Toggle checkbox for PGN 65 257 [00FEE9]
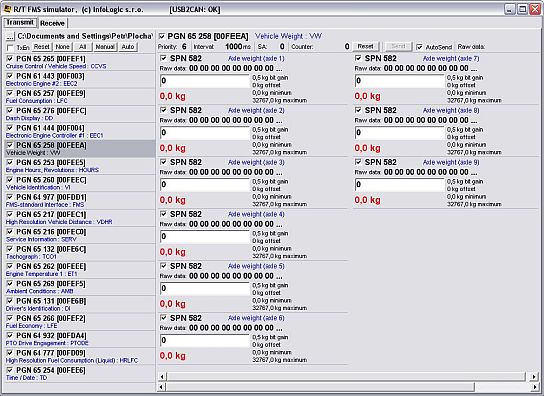544x396 pixels. point(10,93)
